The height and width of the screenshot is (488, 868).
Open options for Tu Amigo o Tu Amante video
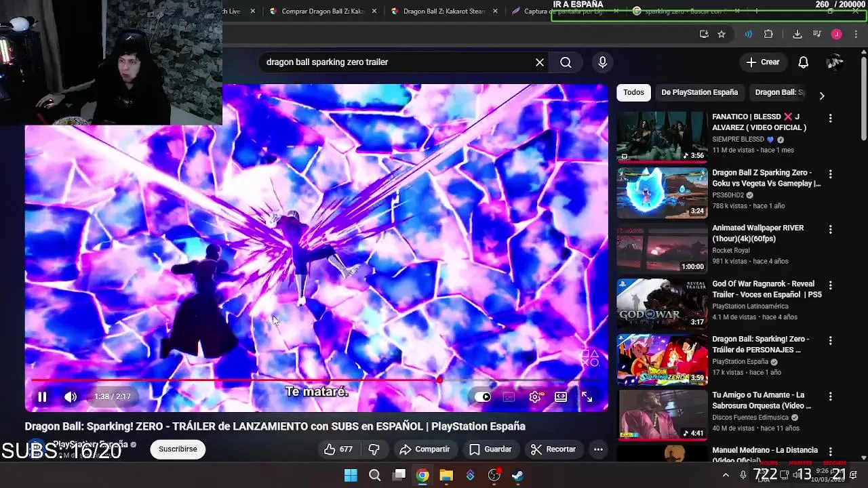click(x=830, y=396)
